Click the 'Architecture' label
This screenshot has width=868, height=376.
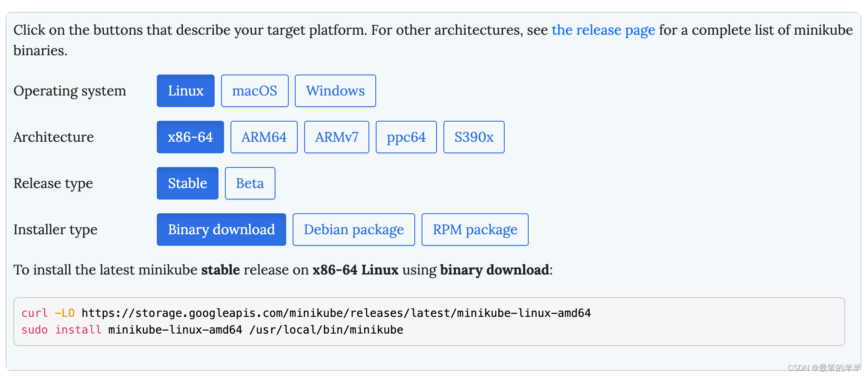(54, 137)
